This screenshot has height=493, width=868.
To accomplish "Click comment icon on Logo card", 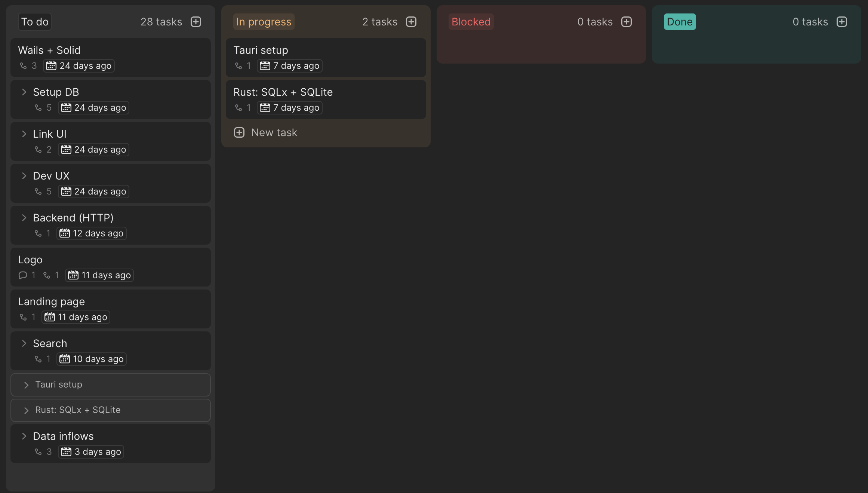I will [x=23, y=275].
